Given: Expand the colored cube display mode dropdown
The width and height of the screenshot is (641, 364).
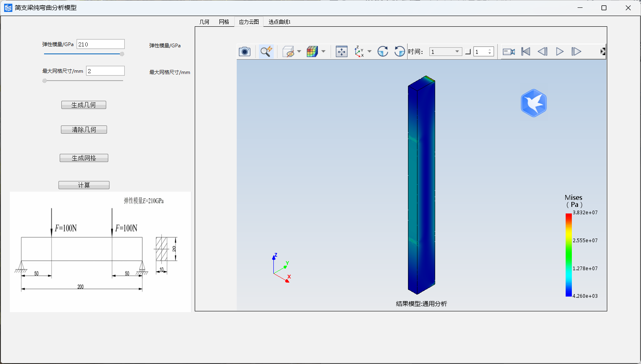Looking at the screenshot, I should pyautogui.click(x=323, y=51).
